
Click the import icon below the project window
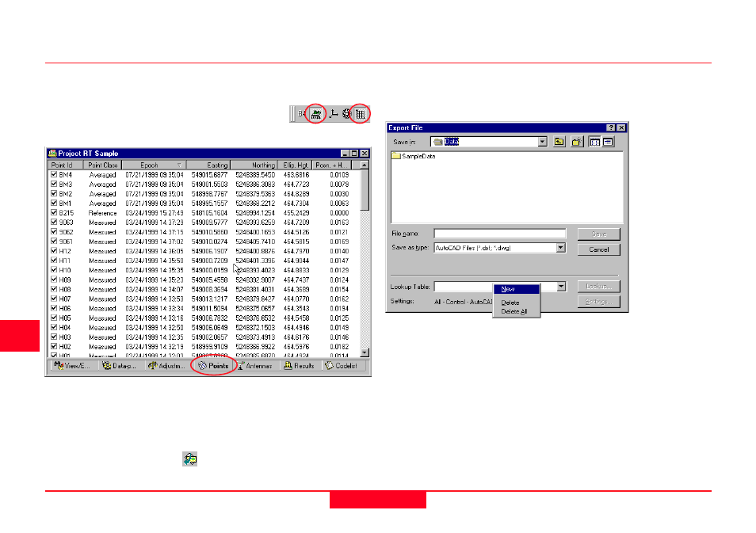click(x=190, y=459)
